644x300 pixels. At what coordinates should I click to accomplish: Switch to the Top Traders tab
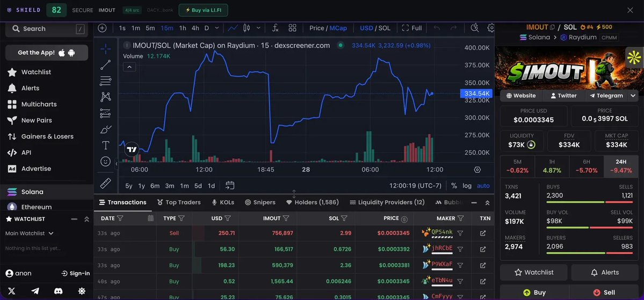179,202
